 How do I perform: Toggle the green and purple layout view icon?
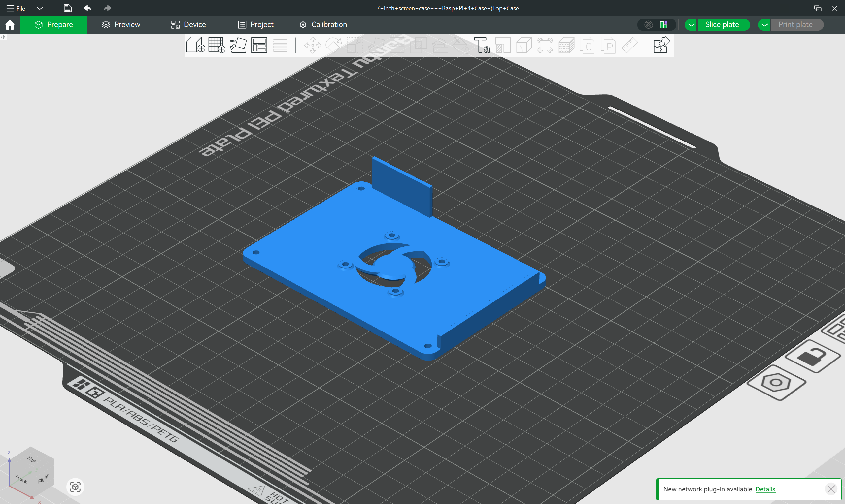[663, 24]
